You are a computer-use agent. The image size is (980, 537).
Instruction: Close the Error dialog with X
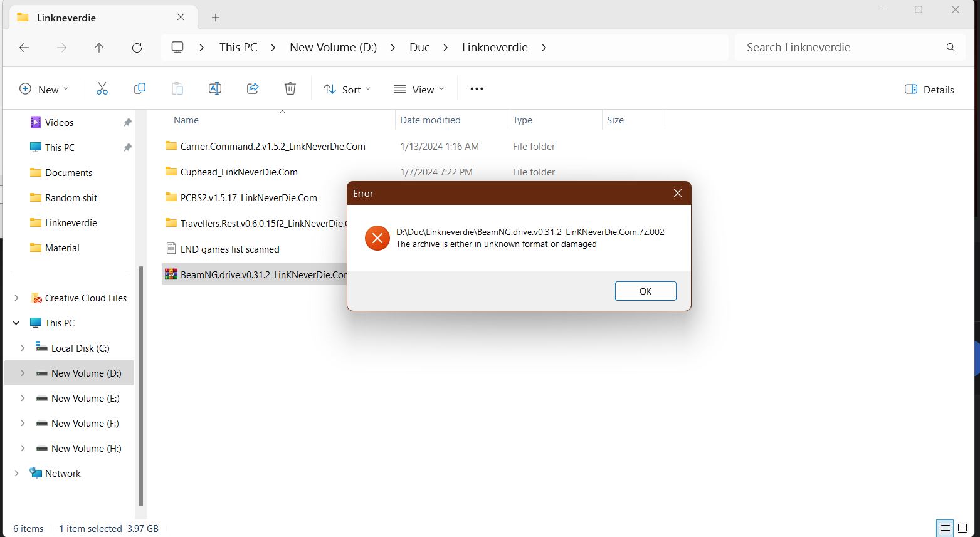pyautogui.click(x=677, y=193)
